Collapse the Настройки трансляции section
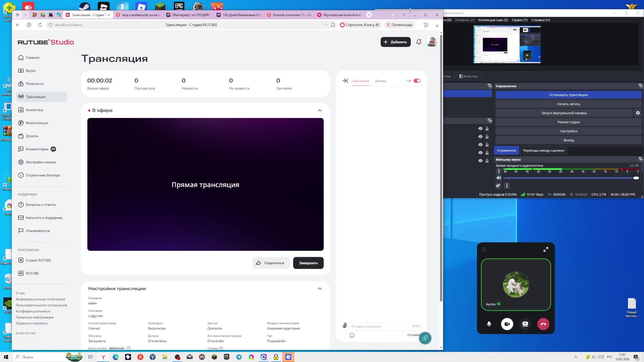Screen dimensions: 644x362 [x=319, y=289]
